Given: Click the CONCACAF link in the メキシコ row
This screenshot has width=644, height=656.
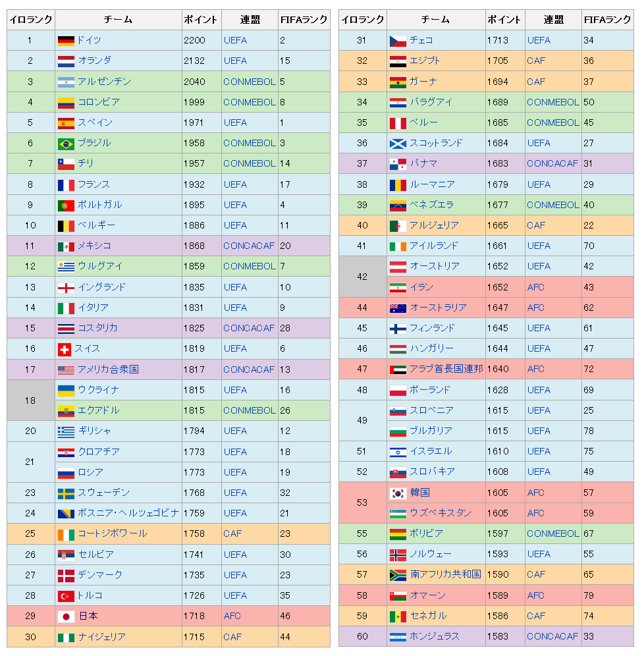Looking at the screenshot, I should (249, 246).
